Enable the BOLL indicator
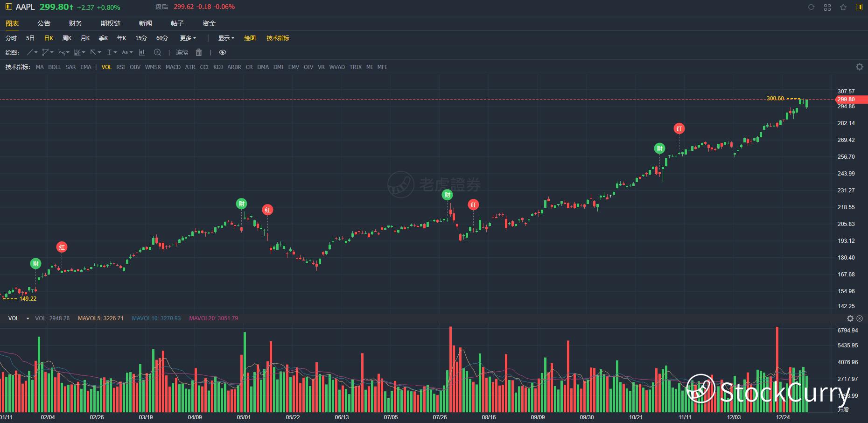868x423 pixels. coord(55,67)
